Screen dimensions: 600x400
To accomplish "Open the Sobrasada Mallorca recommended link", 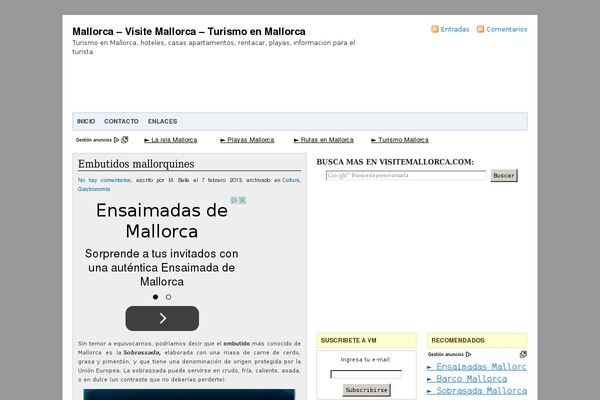I will click(x=477, y=391).
